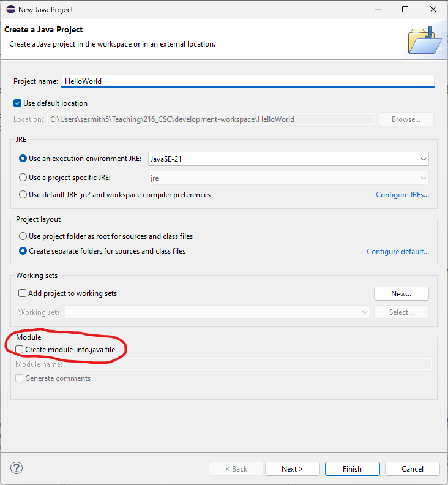
Task: Expand the Working sets combo box
Action: pyautogui.click(x=217, y=312)
